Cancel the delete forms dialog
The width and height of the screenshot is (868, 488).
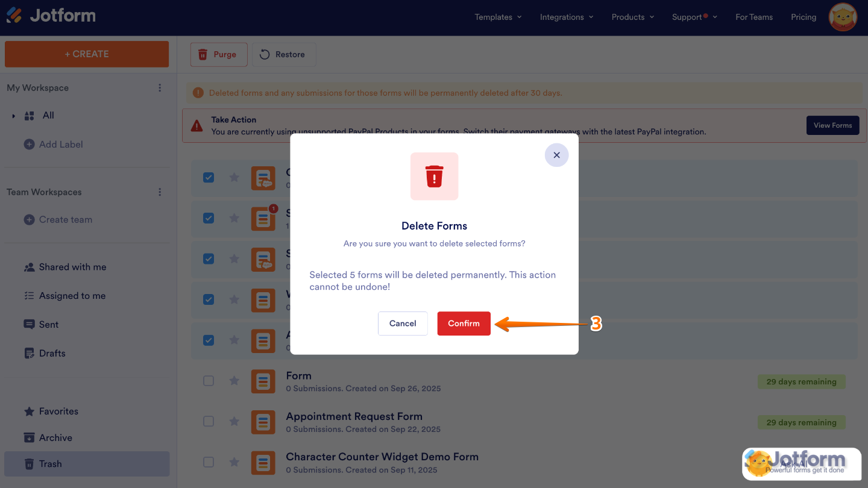tap(403, 324)
